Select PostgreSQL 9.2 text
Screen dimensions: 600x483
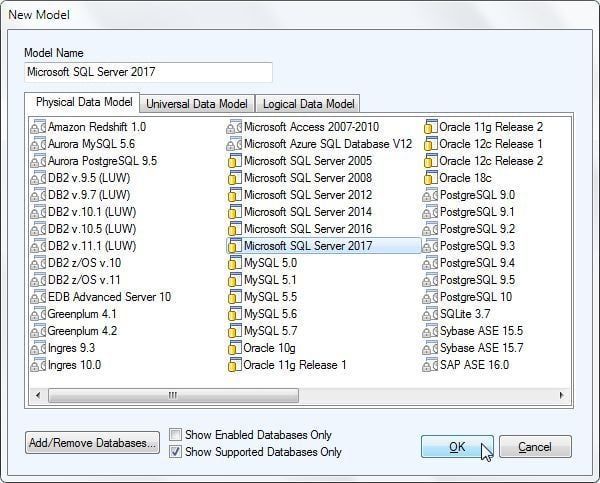(x=478, y=229)
